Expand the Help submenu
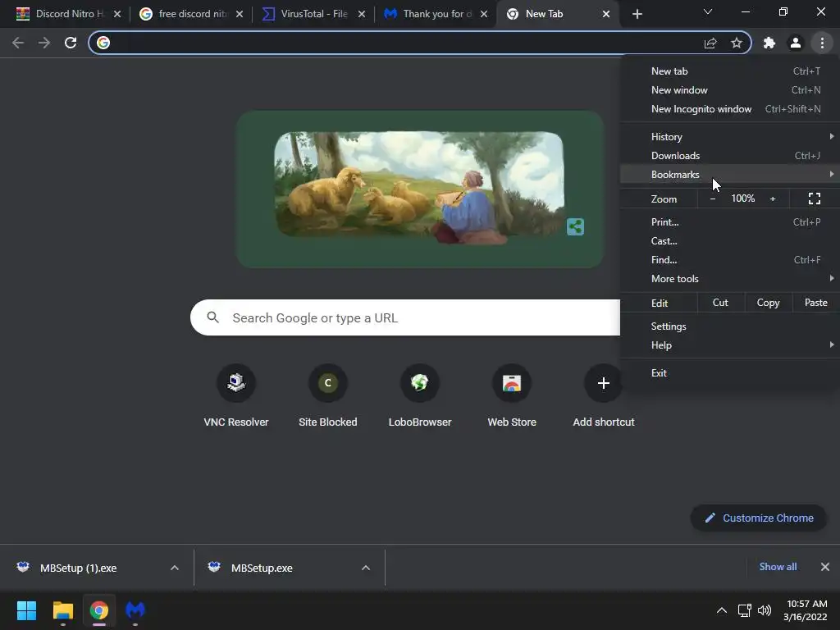 (x=729, y=345)
